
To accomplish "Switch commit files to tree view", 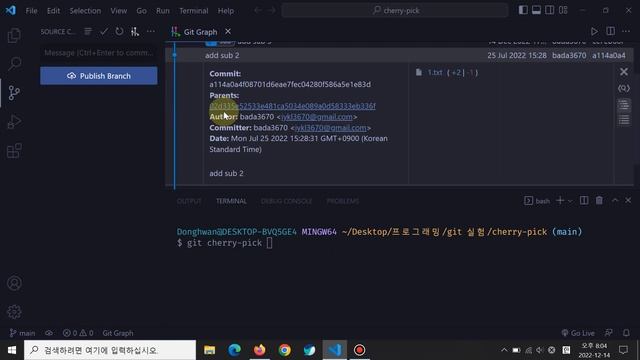I will 624,104.
